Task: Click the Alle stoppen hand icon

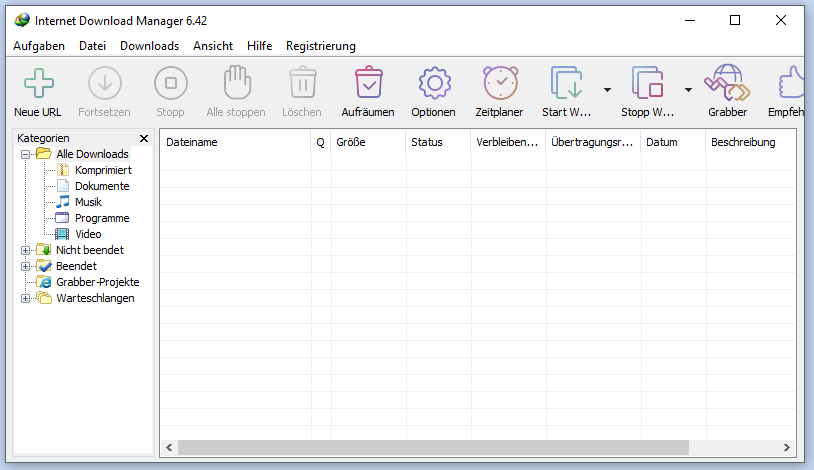Action: pyautogui.click(x=237, y=82)
